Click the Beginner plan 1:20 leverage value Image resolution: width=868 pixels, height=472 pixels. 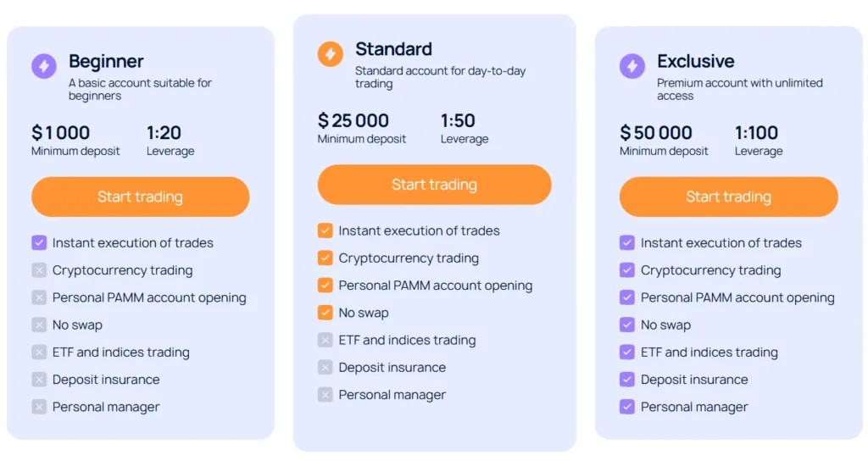[164, 132]
